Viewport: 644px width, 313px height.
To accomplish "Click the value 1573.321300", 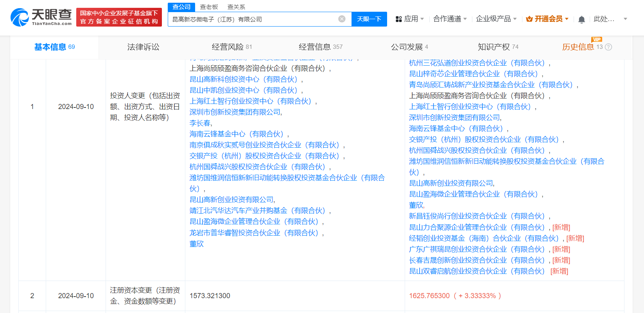I will (x=210, y=296).
